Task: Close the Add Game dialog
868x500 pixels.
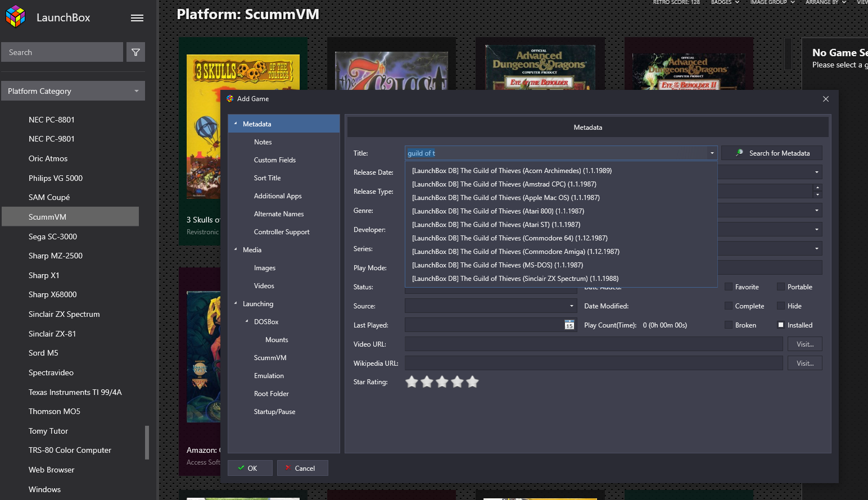Action: tap(826, 99)
